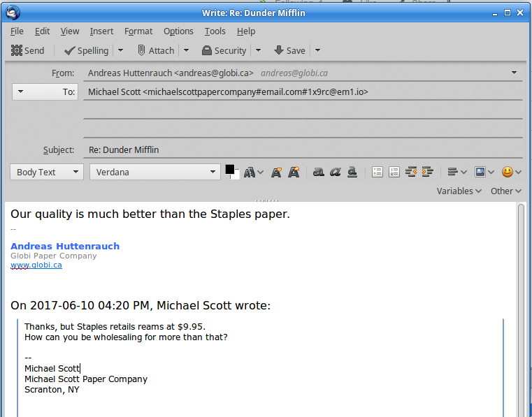Click the Save button
This screenshot has height=417, width=532.
[289, 50]
